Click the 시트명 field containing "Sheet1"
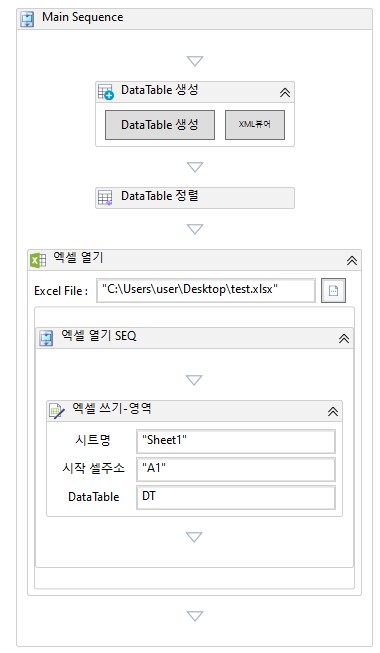 (236, 441)
